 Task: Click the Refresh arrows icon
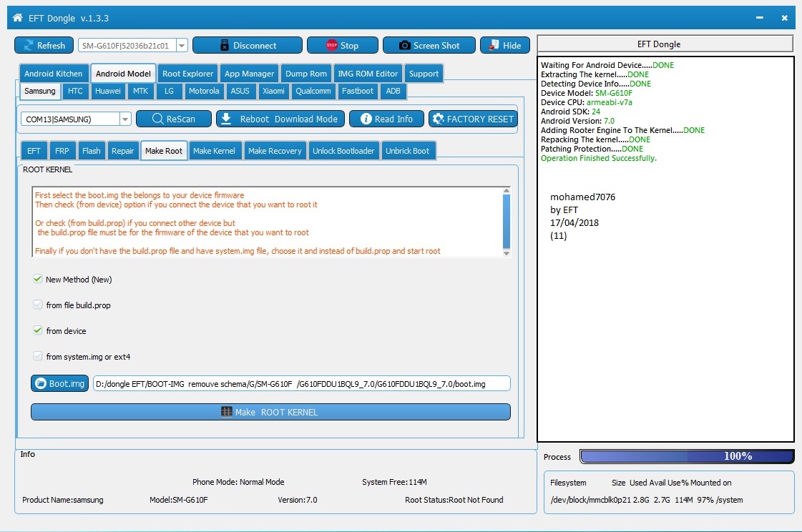point(29,46)
